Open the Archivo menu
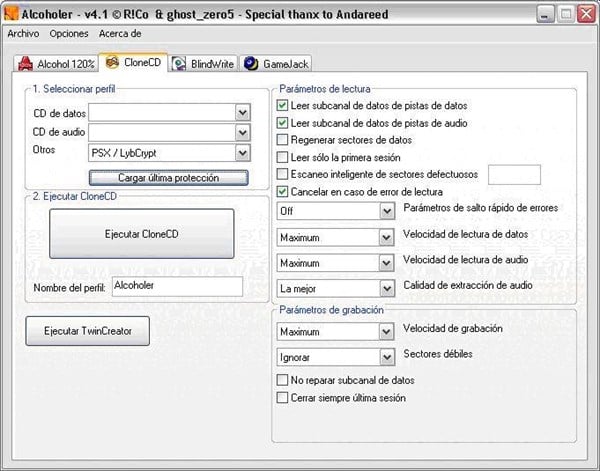Image resolution: width=600 pixels, height=471 pixels. [23, 34]
